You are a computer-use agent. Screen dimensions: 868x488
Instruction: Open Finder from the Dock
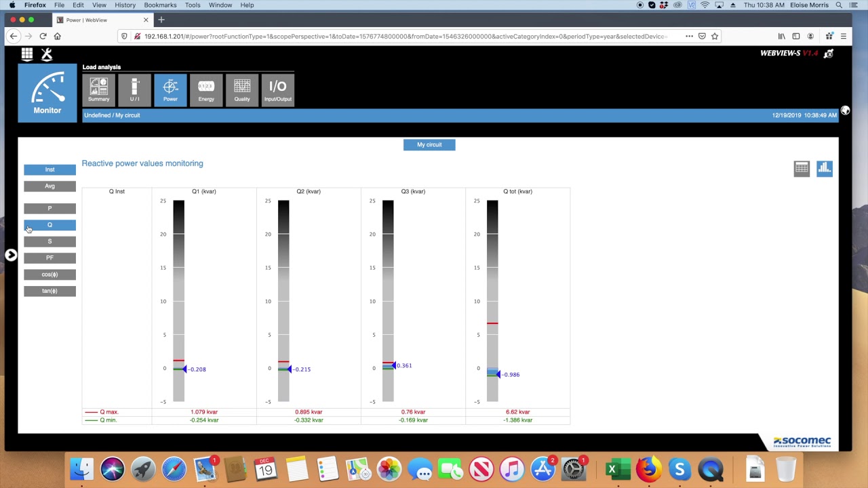(x=82, y=469)
